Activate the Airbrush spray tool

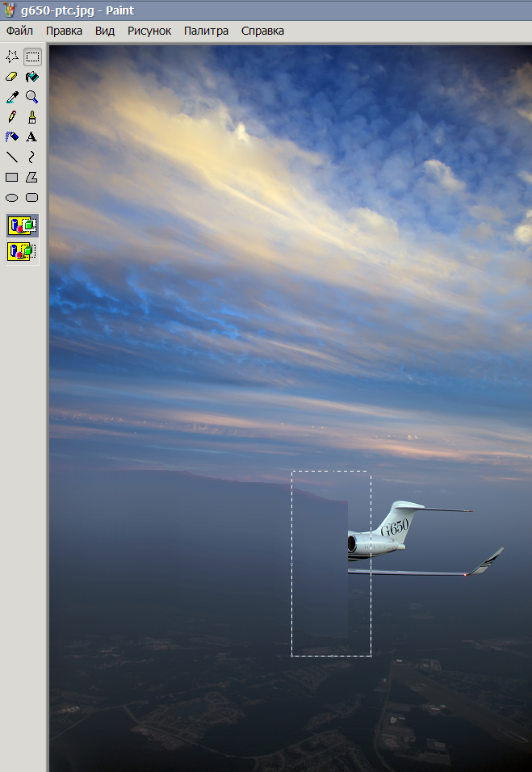point(12,136)
